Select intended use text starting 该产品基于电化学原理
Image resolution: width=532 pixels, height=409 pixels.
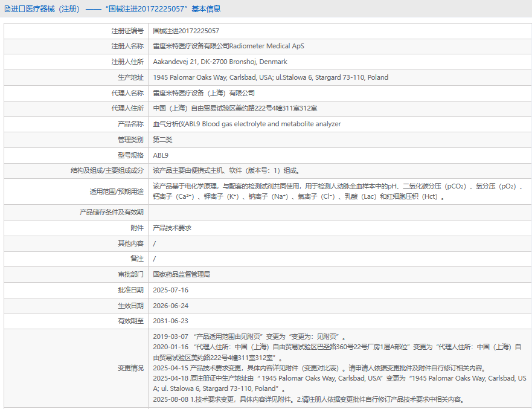pos(338,192)
